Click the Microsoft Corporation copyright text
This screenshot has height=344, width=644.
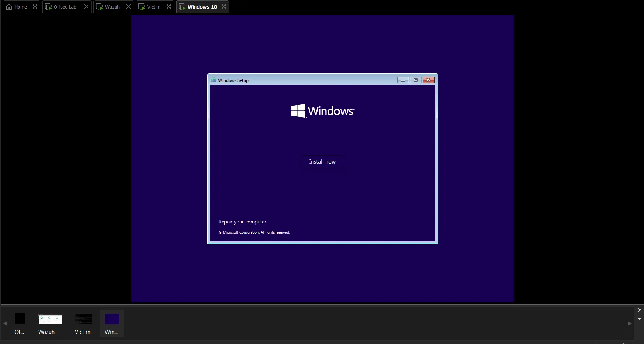(x=254, y=232)
